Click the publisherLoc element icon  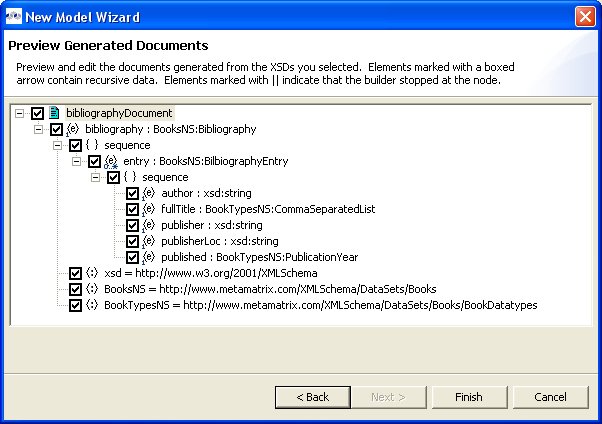[x=149, y=241]
